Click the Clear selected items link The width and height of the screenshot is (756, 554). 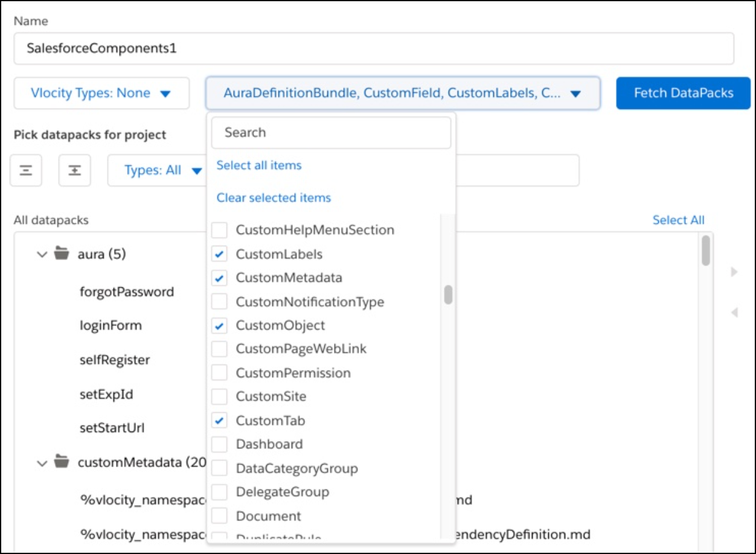click(274, 197)
